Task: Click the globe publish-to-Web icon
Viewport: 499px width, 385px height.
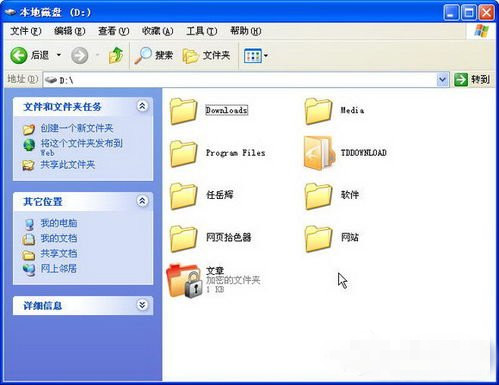Action: 29,145
